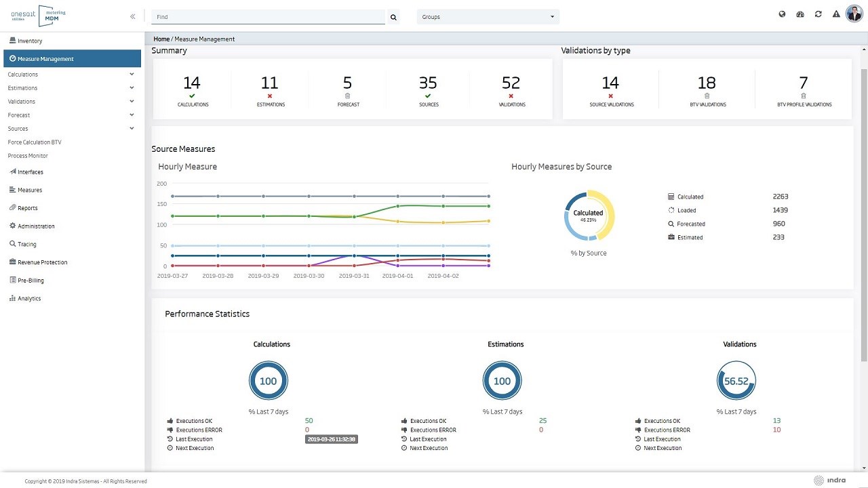868x488 pixels.
Task: Open the dashboard gauge icon in header
Action: [x=800, y=14]
